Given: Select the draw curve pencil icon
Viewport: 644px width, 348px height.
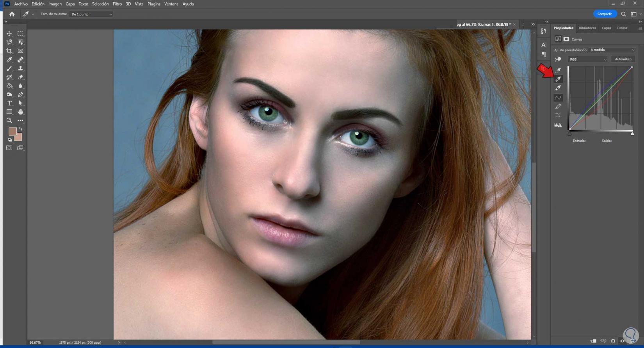Looking at the screenshot, I should [x=558, y=106].
